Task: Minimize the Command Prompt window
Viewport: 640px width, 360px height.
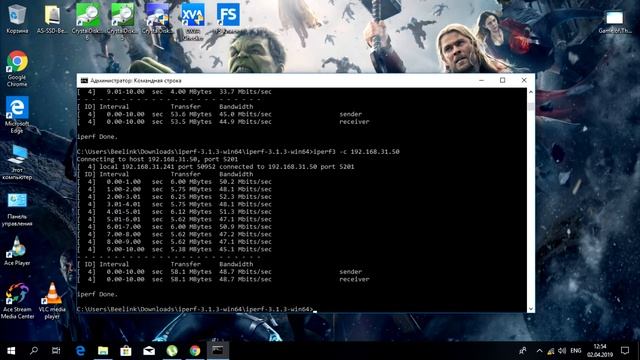Action: 482,80
